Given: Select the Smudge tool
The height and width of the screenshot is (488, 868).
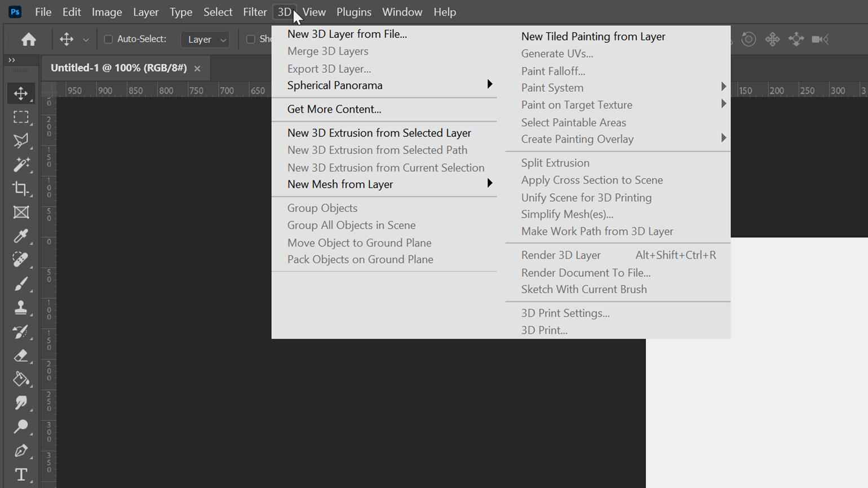Looking at the screenshot, I should [21, 402].
